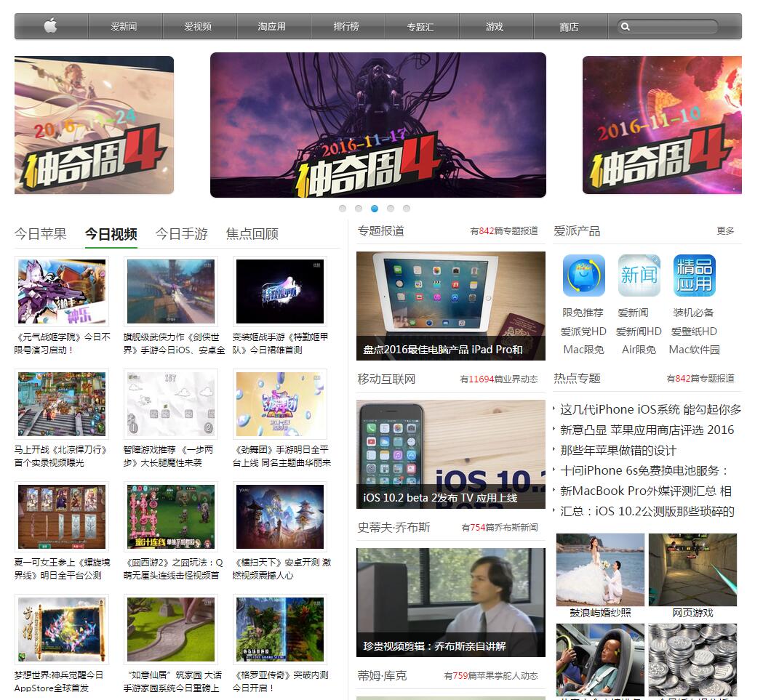Select first carousel dot
This screenshot has width=763, height=700.
click(x=343, y=208)
